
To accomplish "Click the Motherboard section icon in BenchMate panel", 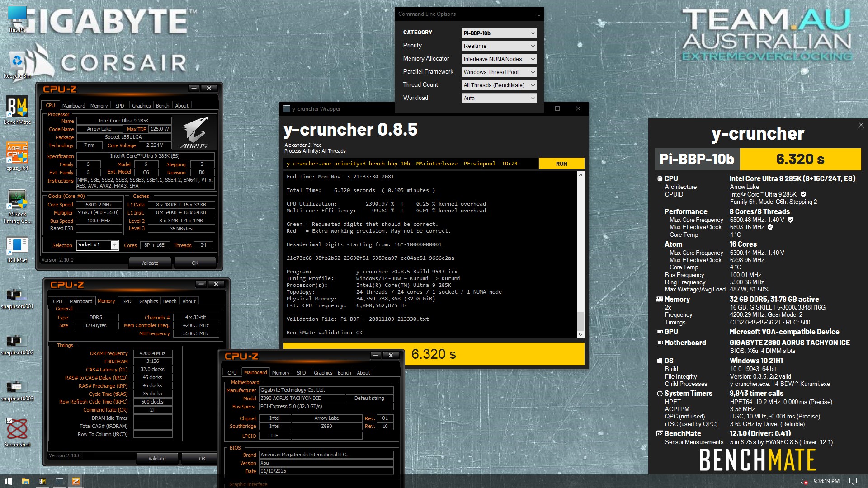I will pyautogui.click(x=660, y=343).
